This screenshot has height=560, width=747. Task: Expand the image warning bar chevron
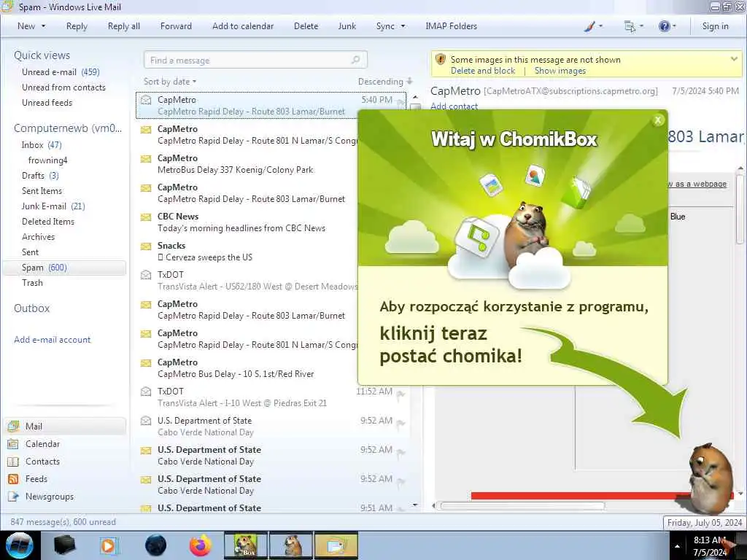(x=734, y=59)
